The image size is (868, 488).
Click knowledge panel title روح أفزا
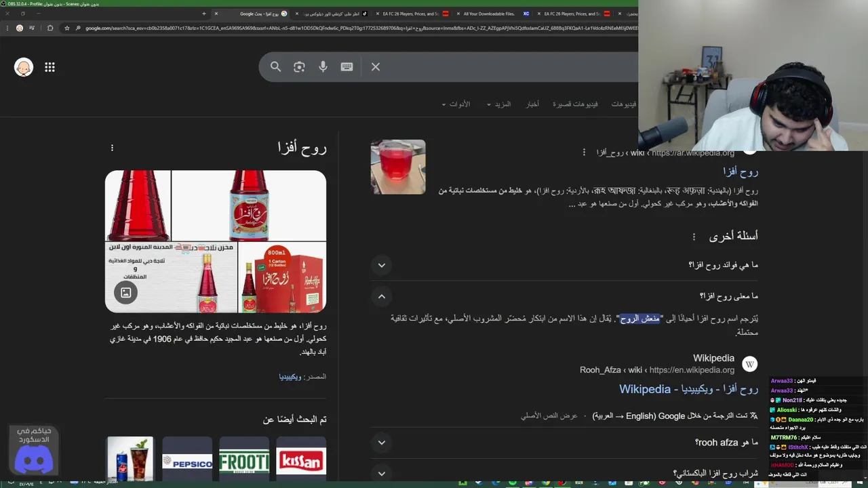pos(302,148)
